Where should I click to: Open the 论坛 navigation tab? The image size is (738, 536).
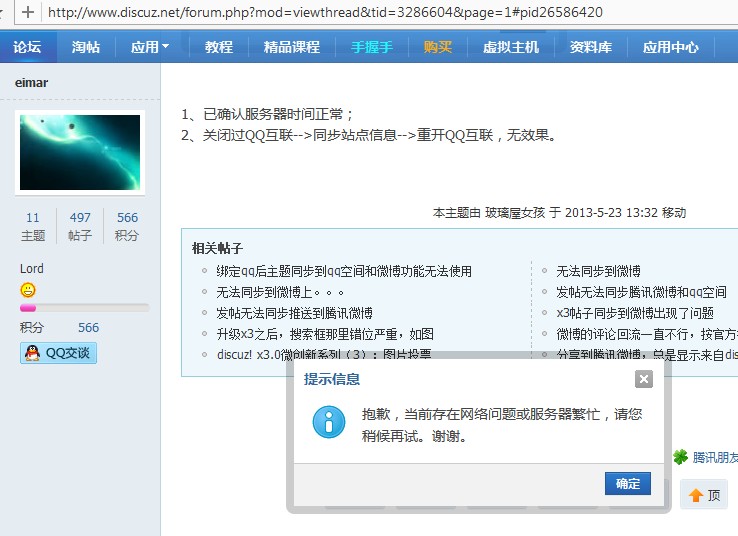pos(27,47)
